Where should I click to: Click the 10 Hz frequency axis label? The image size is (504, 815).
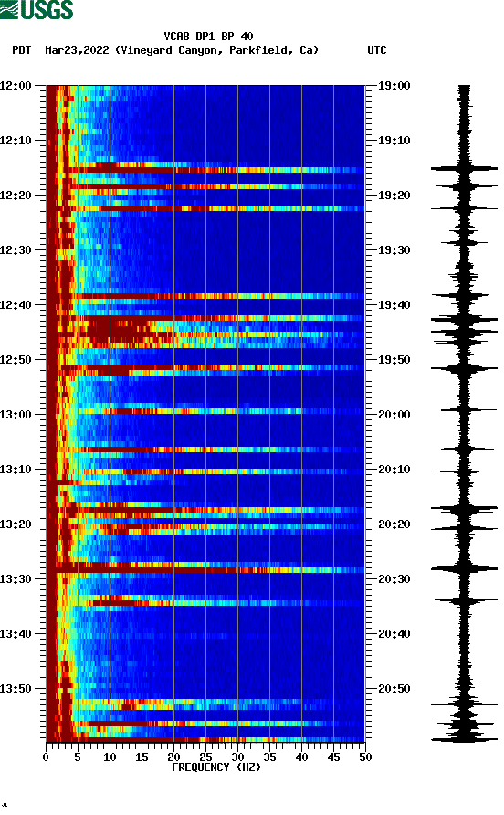pyautogui.click(x=110, y=757)
